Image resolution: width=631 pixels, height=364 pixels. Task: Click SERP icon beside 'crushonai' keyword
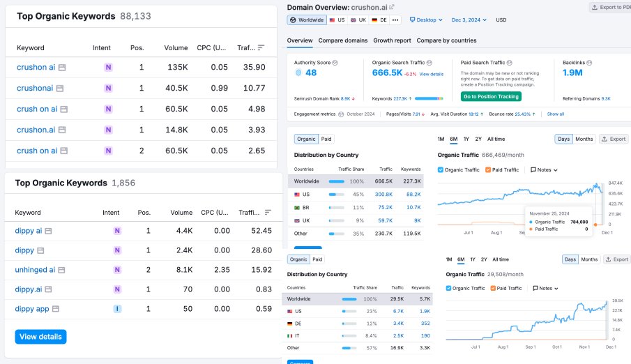pos(60,89)
